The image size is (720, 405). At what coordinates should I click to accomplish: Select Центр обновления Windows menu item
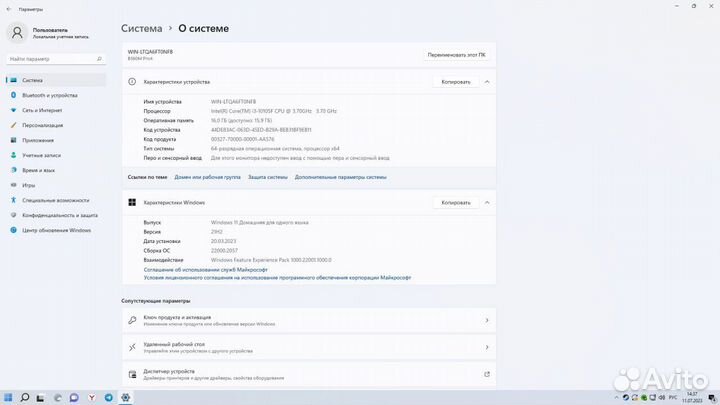56,230
